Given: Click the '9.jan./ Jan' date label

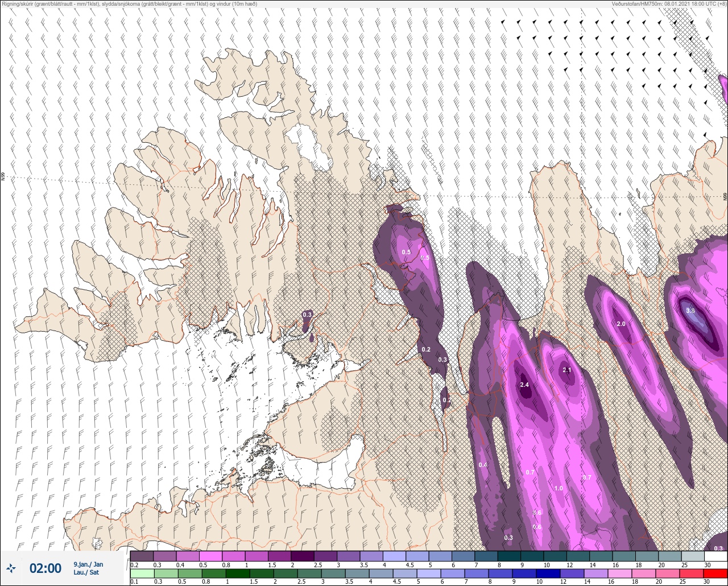Looking at the screenshot, I should [88, 564].
